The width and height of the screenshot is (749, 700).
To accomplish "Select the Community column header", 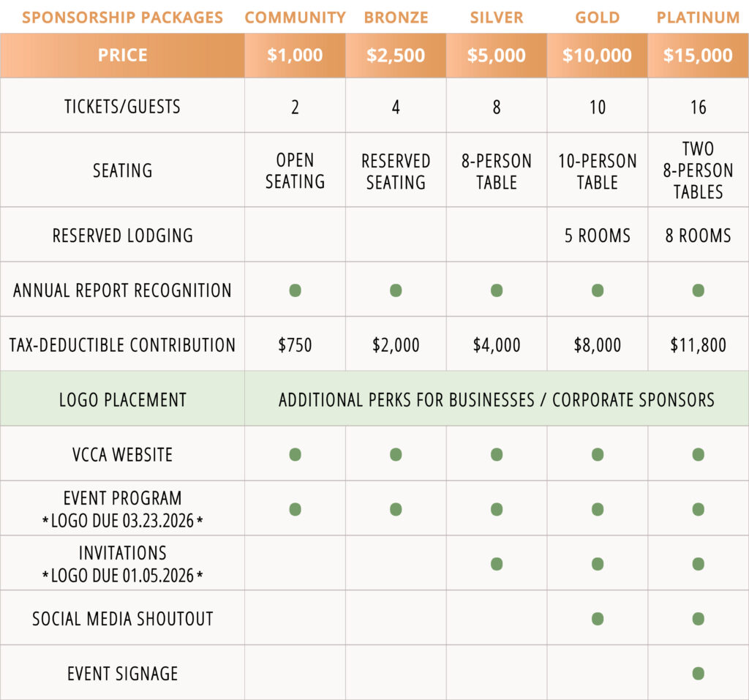I will [x=295, y=18].
